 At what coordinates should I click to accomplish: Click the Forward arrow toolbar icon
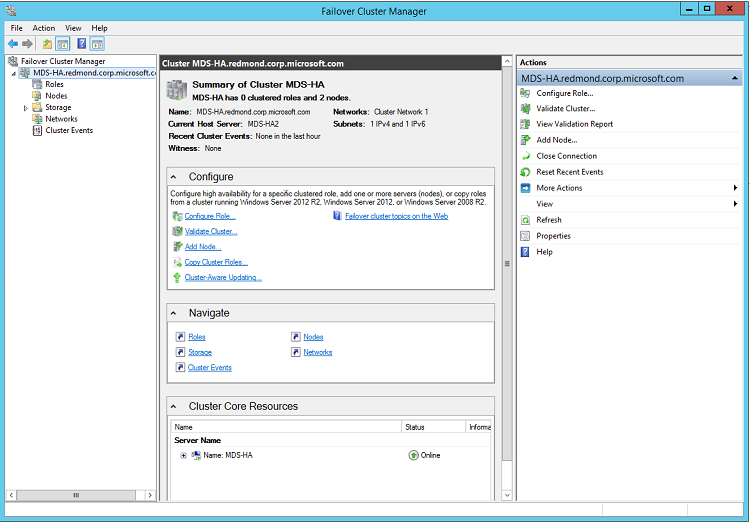(x=27, y=44)
